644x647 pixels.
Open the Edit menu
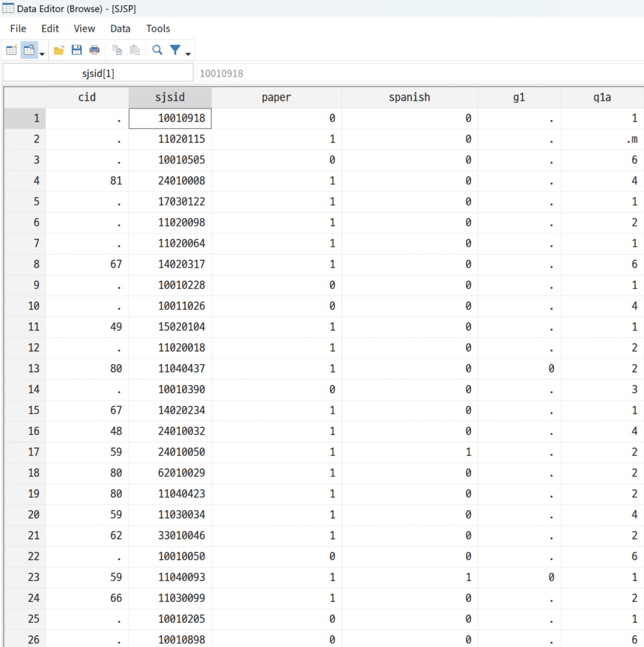[49, 28]
